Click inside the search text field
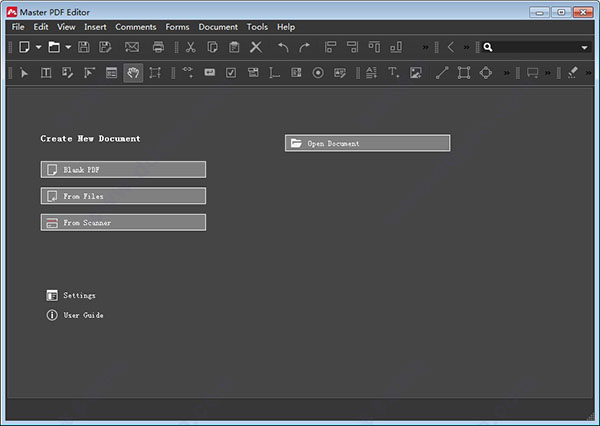Image resolution: width=600 pixels, height=426 pixels. click(x=536, y=47)
